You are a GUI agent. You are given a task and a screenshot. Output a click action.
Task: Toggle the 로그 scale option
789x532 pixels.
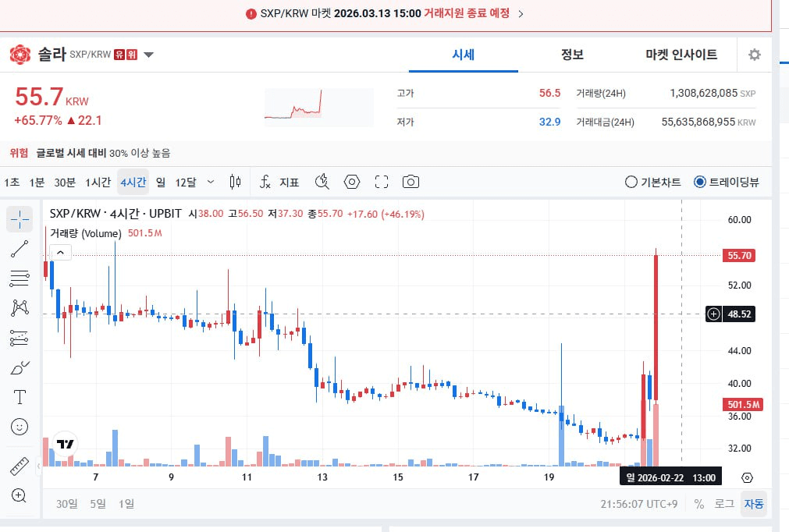pos(723,504)
